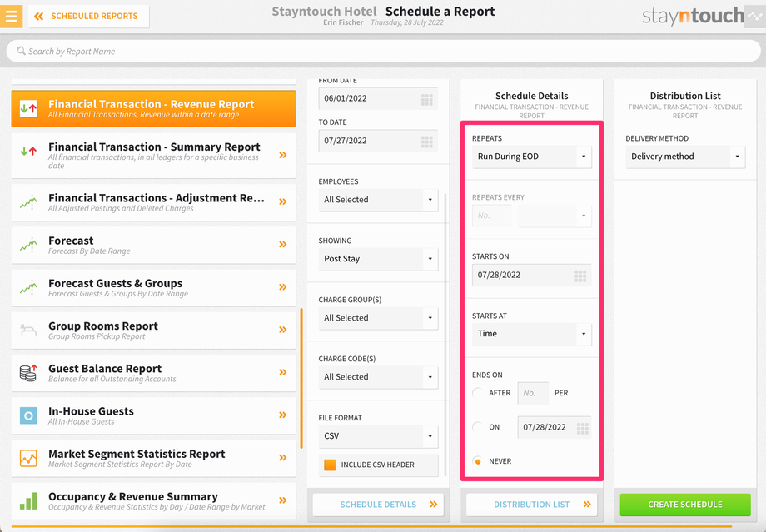Select Financial Transaction - Revenue Report row
This screenshot has width=766, height=532.
[153, 108]
